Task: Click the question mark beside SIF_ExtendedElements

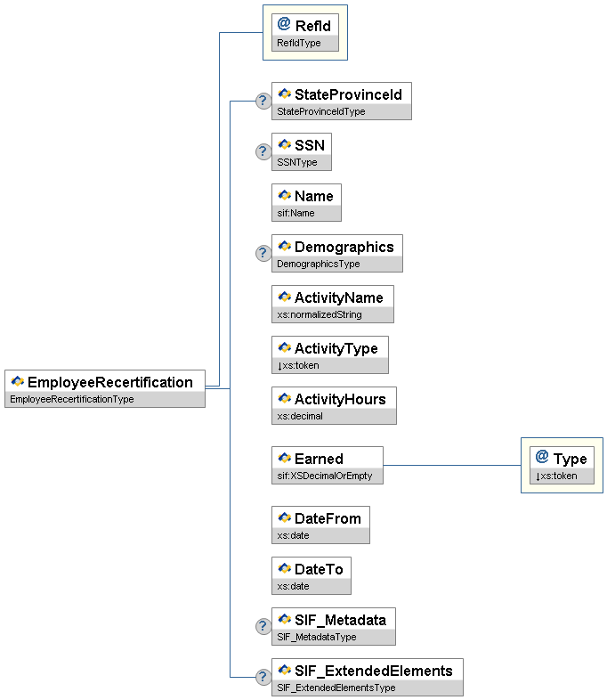Action: [x=263, y=678]
